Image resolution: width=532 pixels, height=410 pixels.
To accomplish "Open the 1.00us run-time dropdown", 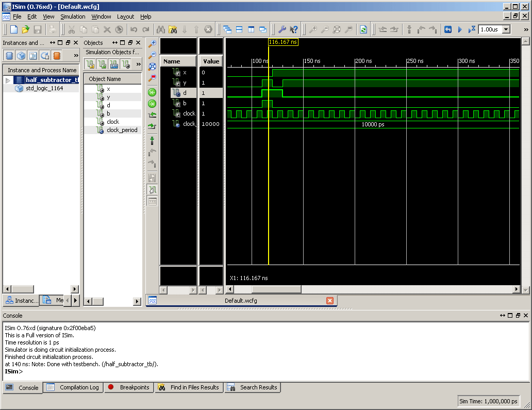I will (506, 29).
